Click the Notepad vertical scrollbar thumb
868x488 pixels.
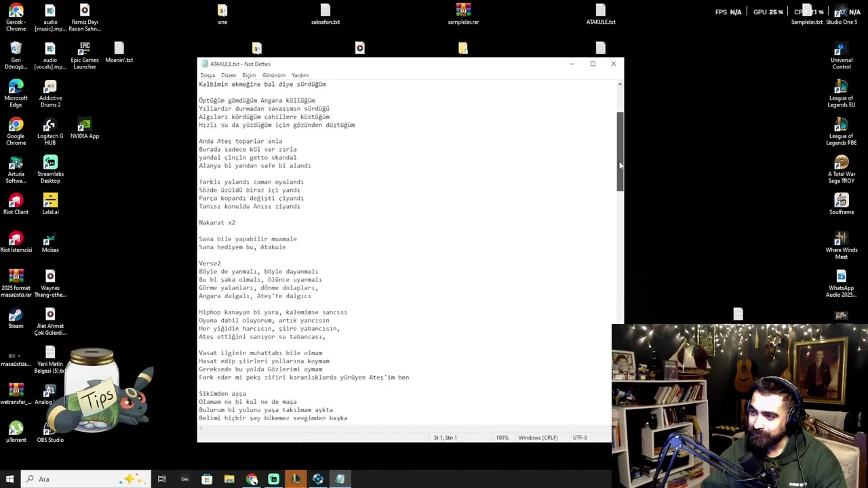620,151
